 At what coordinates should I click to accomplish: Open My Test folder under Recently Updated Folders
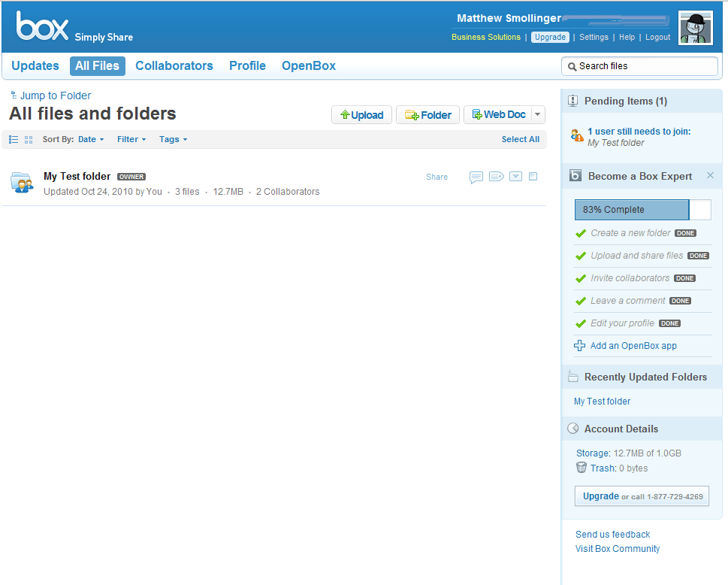point(603,402)
